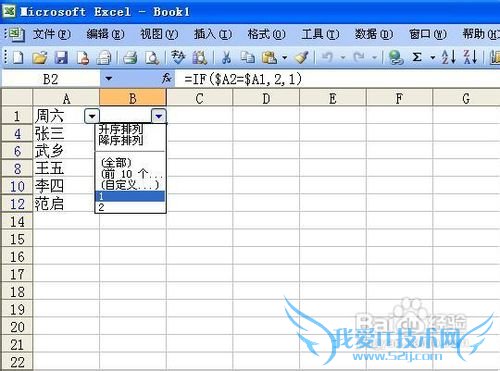Screen dimensions: 500x371
Task: Select column E header
Action: coord(333,99)
